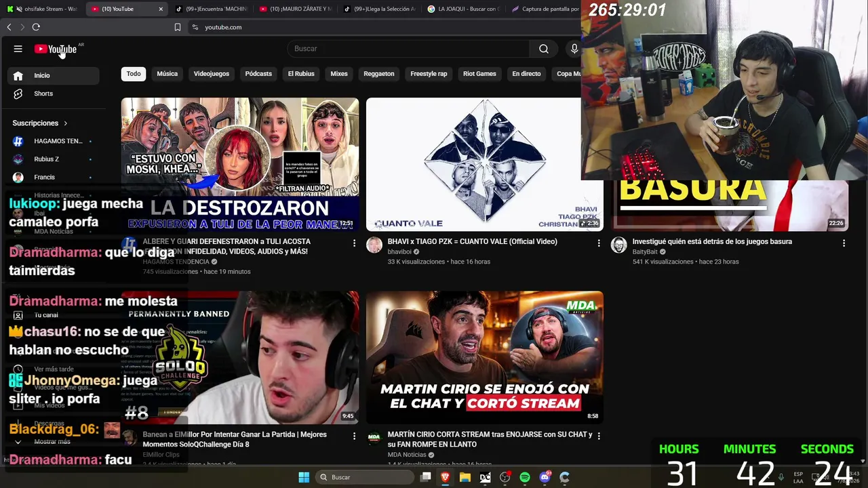The image size is (868, 488).
Task: Open MDA Noticias channel avatar below Cirio video
Action: 374,439
